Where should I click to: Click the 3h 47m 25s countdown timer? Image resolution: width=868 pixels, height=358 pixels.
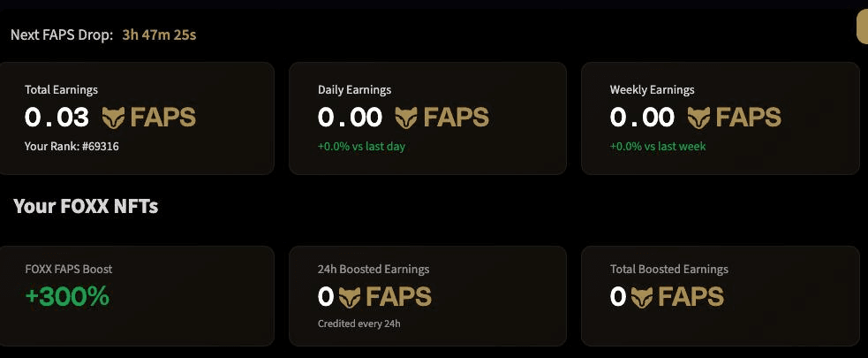coord(159,35)
